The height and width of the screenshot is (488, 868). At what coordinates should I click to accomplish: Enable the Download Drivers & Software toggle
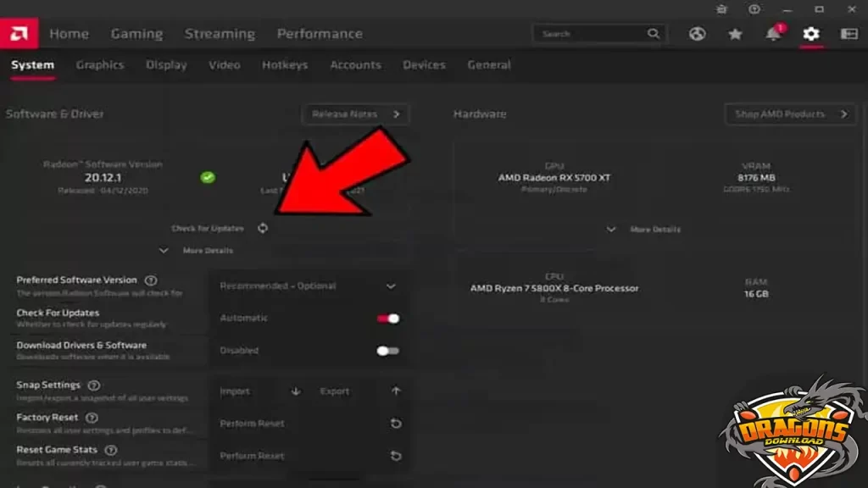(x=388, y=351)
